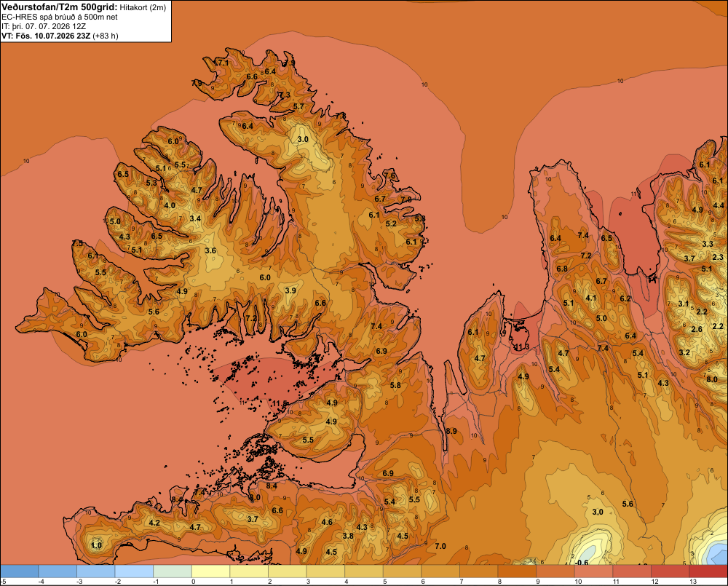Screen dimensions: 728x586
Task: Click the -0.6 glacier temperature label
Action: click(x=581, y=562)
